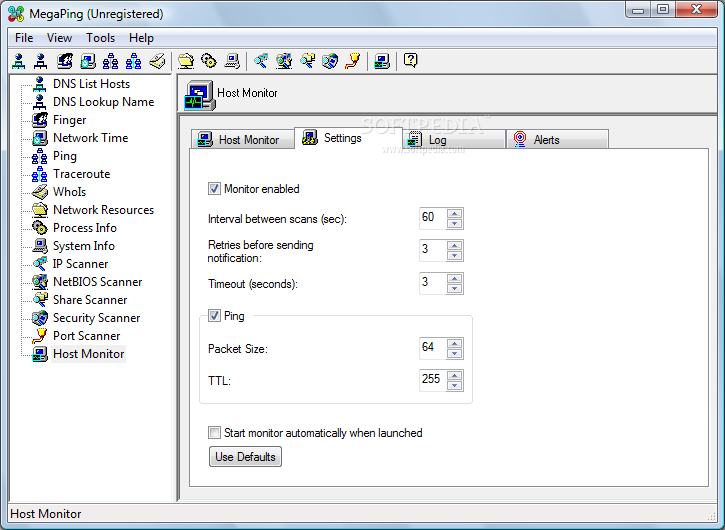Select Network Resources in sidebar tree
Image resolution: width=725 pixels, height=530 pixels.
tap(104, 210)
